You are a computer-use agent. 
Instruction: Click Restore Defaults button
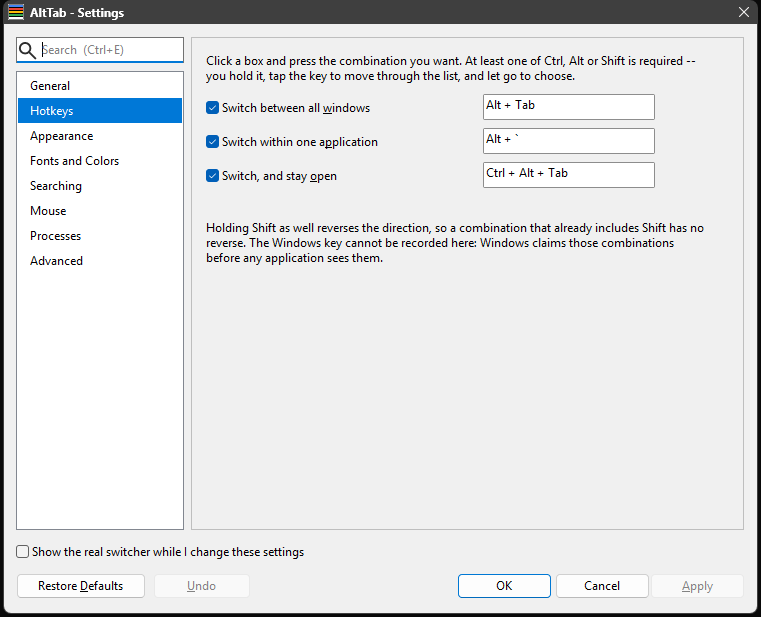coord(81,586)
